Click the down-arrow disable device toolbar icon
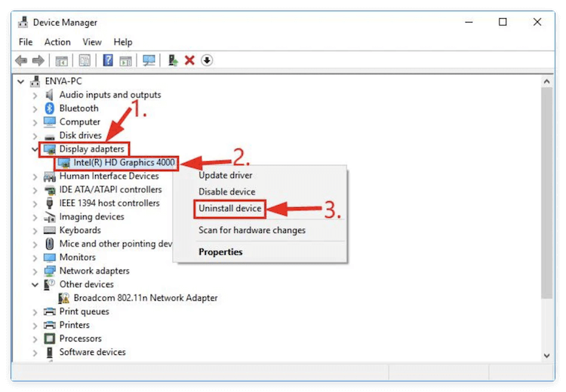This screenshot has height=392, width=566. coord(207,60)
